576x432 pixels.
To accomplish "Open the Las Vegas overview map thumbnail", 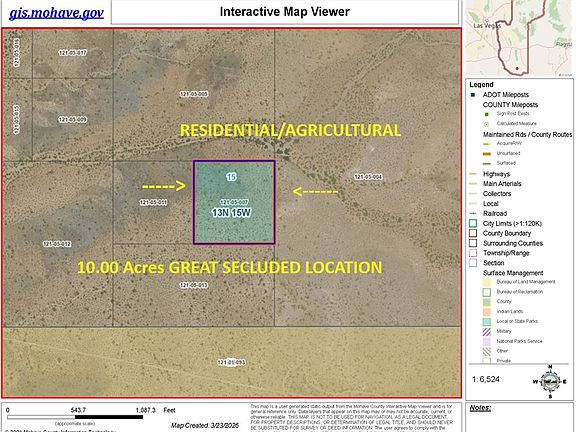I will coord(519,38).
